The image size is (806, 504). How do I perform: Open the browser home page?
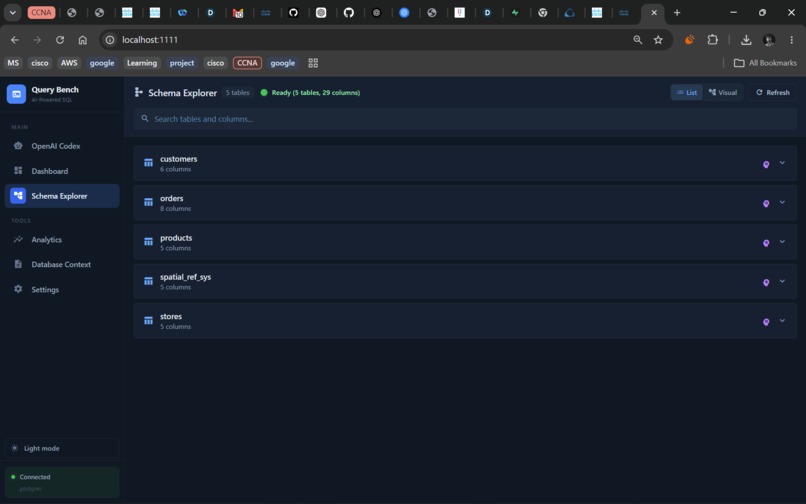83,40
